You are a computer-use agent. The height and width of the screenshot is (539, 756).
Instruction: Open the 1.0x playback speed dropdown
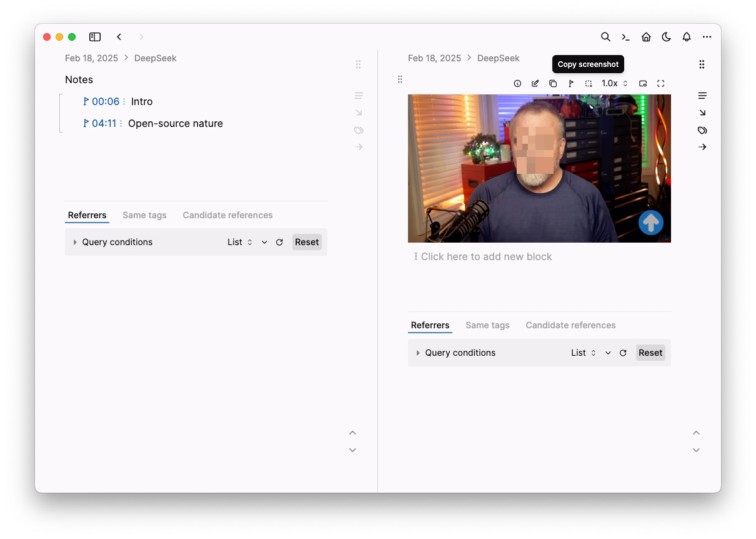point(615,83)
